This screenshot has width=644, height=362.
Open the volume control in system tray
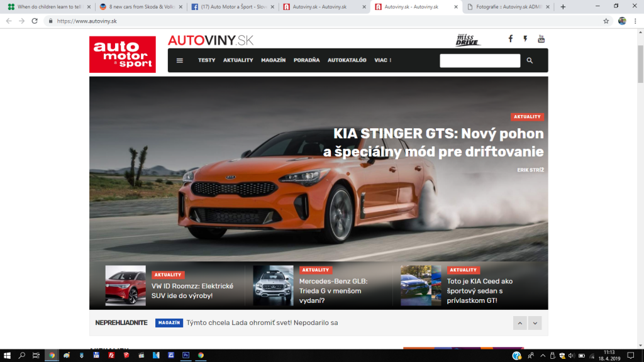[x=571, y=356]
